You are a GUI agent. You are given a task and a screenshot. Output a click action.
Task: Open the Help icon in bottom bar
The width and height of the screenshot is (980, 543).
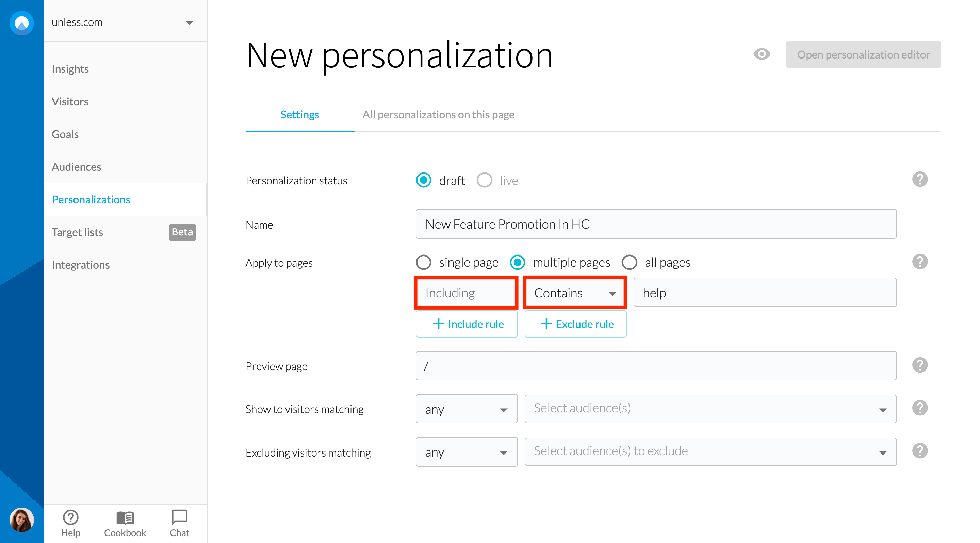[x=70, y=517]
